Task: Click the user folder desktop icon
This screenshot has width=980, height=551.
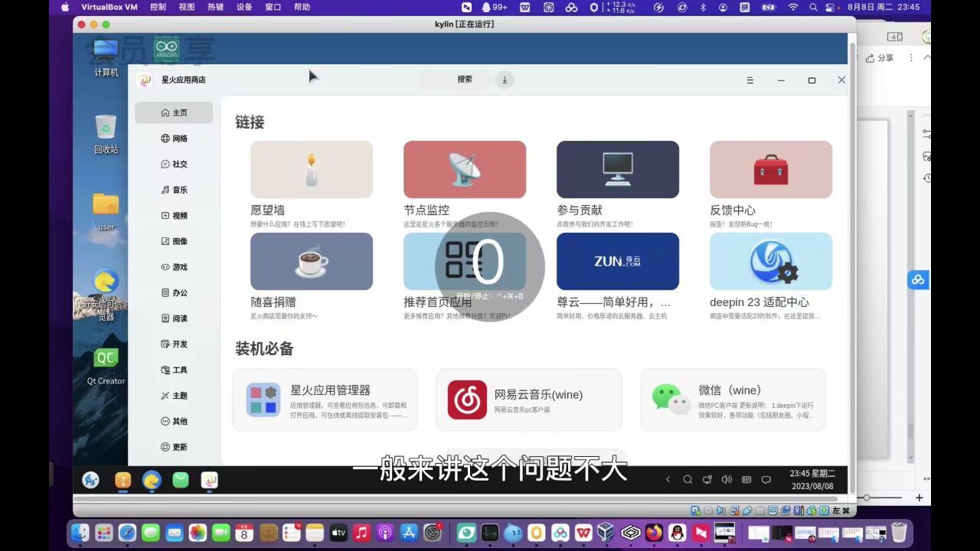Action: pos(106,211)
